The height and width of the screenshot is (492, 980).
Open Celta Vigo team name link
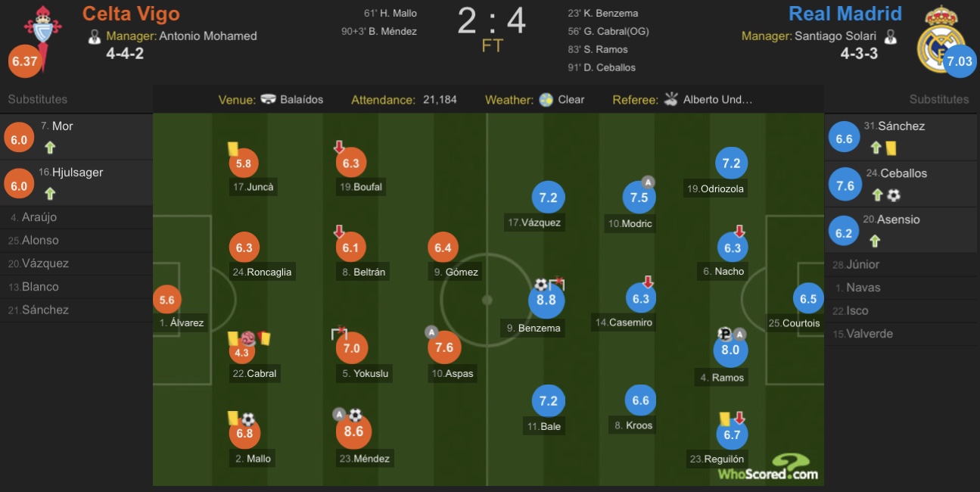[x=131, y=14]
